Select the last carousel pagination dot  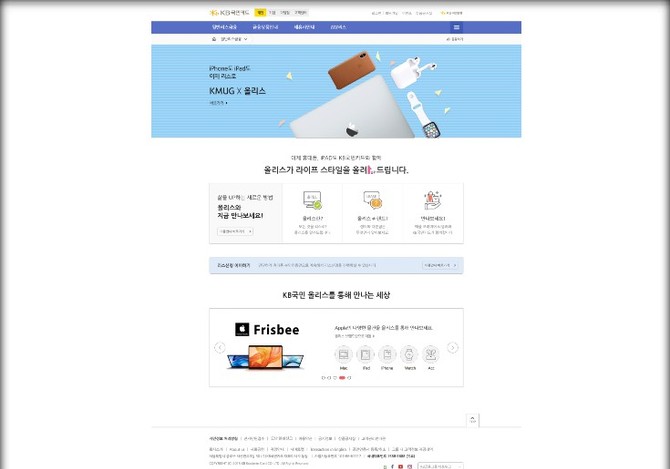349,378
